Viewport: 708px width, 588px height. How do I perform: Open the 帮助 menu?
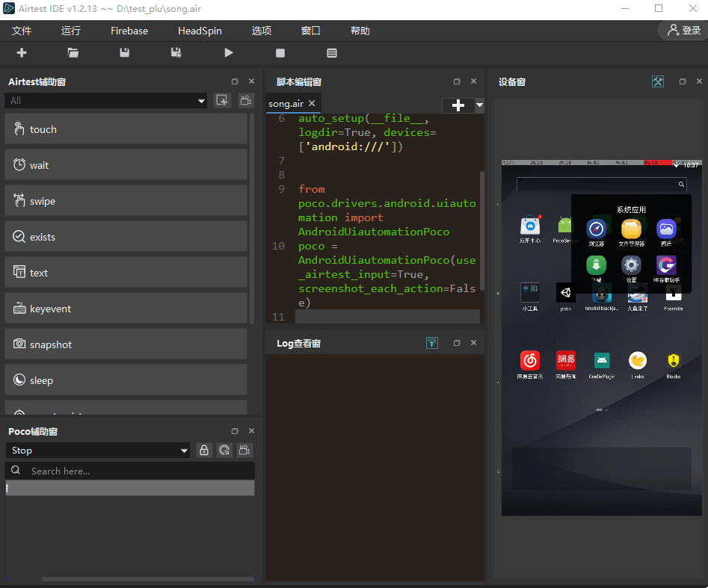tap(360, 31)
